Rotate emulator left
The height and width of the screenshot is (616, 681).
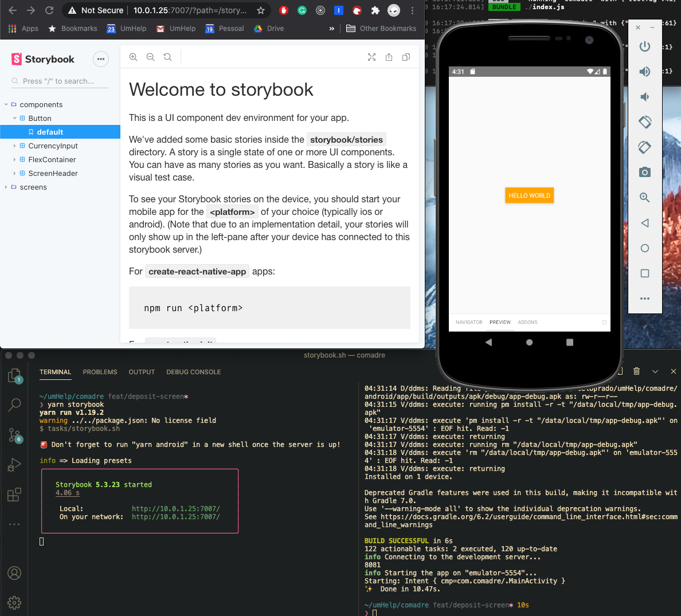pos(645,122)
